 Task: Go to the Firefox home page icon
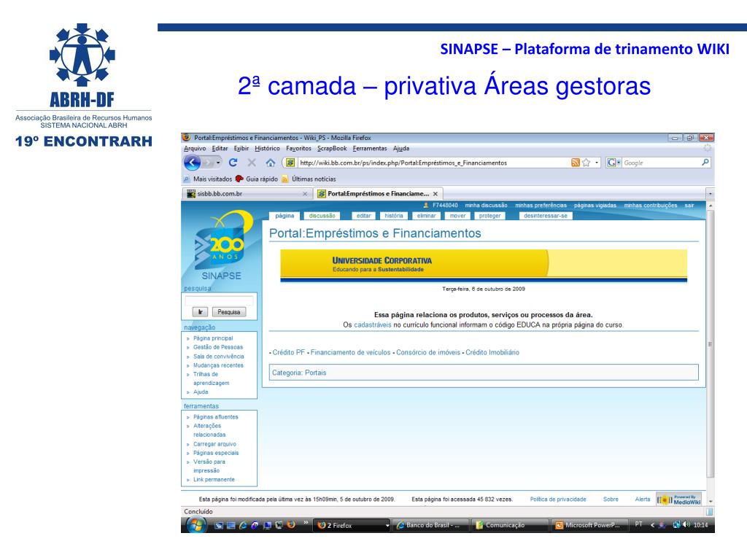click(270, 163)
